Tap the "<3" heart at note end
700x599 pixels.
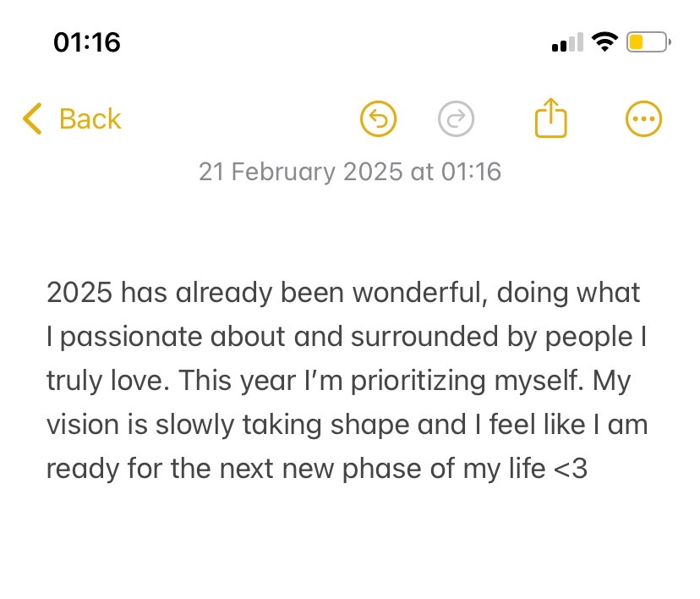pyautogui.click(x=570, y=469)
